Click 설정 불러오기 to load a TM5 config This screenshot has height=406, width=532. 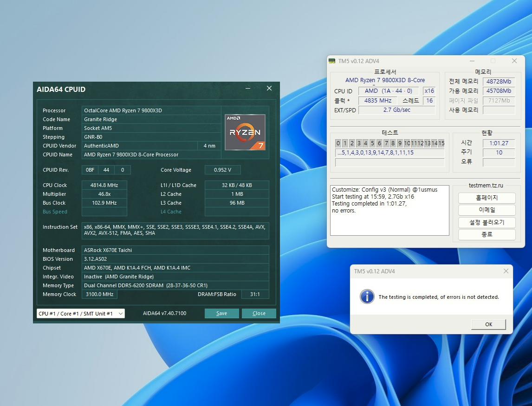[487, 223]
